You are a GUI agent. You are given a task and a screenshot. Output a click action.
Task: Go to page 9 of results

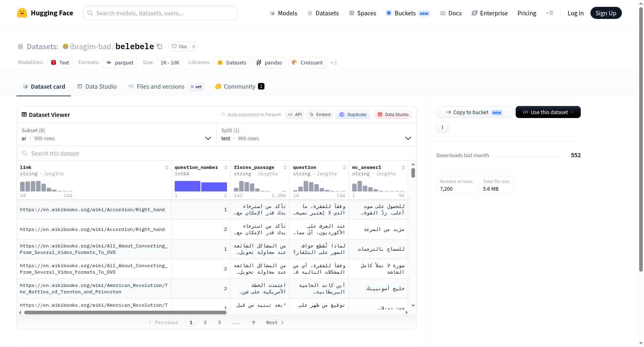click(254, 322)
